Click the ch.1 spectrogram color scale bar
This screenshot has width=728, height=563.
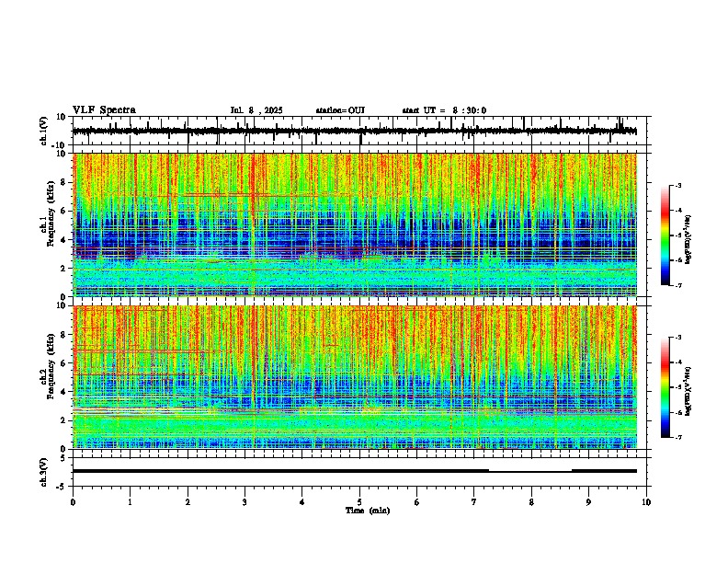coord(665,236)
